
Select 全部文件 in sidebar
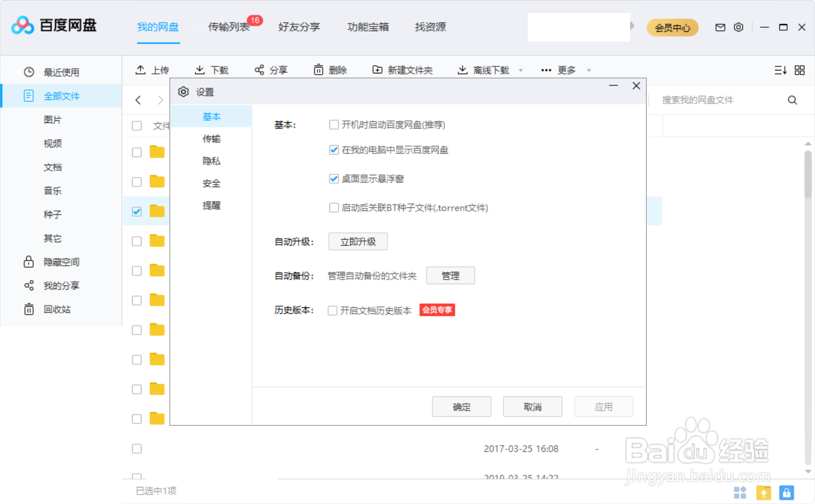coord(62,96)
